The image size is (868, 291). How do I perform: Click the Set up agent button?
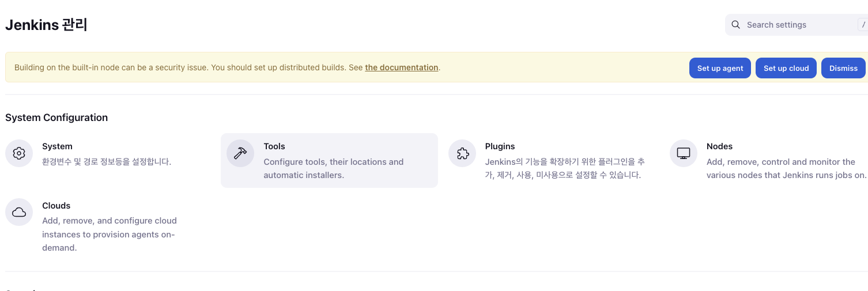720,68
